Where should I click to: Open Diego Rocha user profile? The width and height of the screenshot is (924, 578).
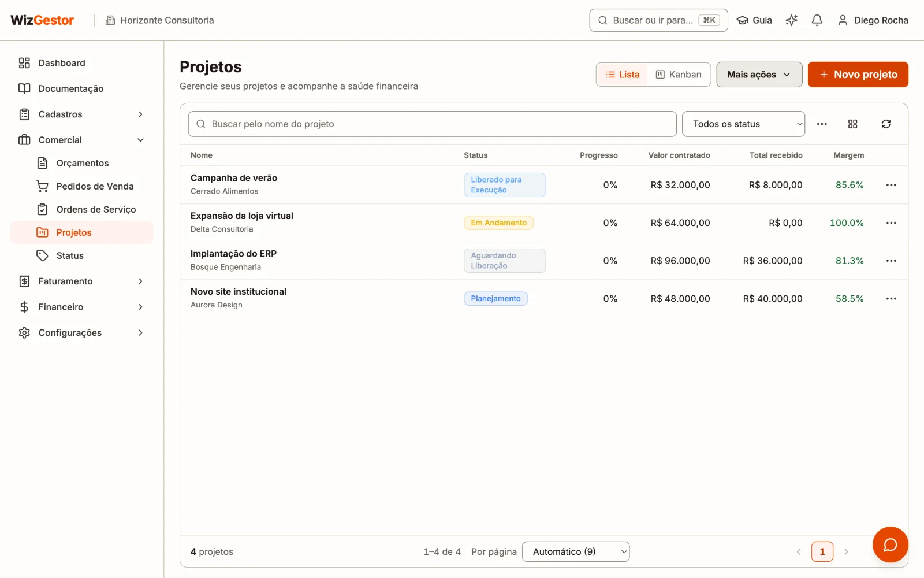point(873,20)
